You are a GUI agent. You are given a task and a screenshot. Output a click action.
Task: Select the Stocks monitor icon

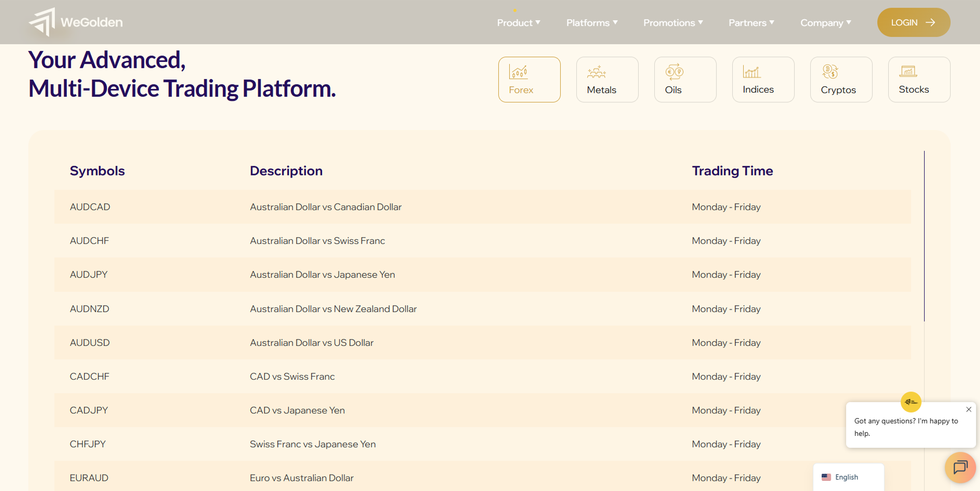point(908,71)
